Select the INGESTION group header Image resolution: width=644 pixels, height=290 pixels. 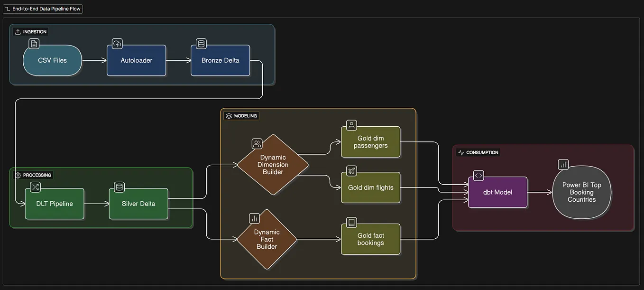click(x=33, y=31)
